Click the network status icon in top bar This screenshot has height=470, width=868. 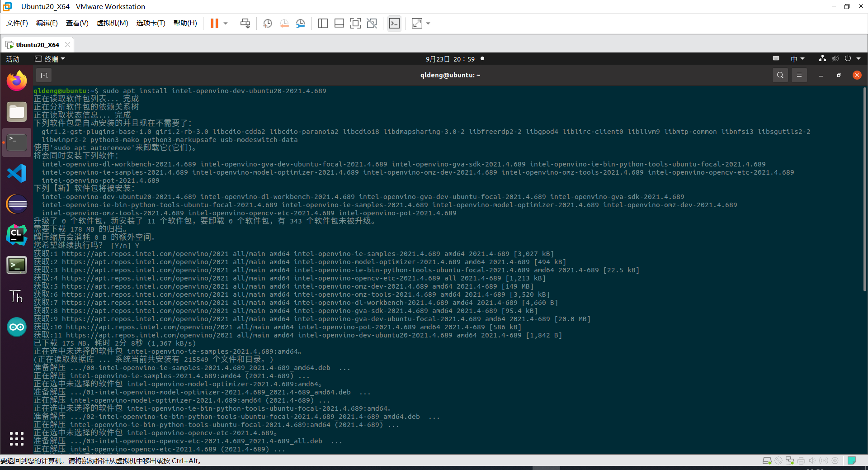pos(822,59)
